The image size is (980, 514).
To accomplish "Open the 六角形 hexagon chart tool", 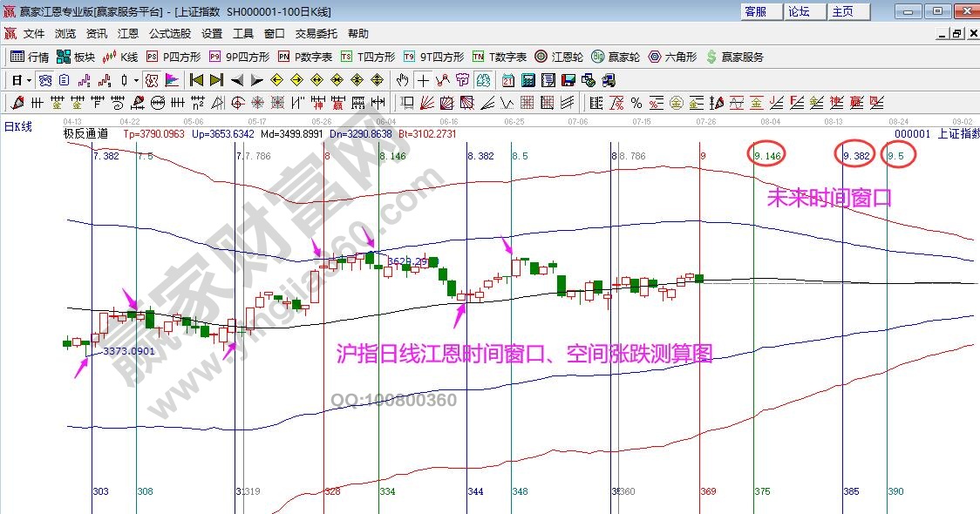I will pos(668,57).
